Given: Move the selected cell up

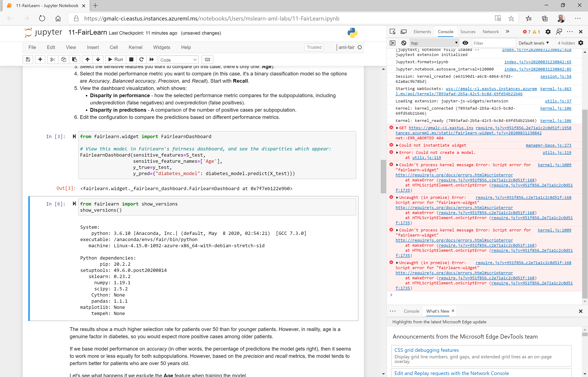Looking at the screenshot, I should tap(87, 59).
